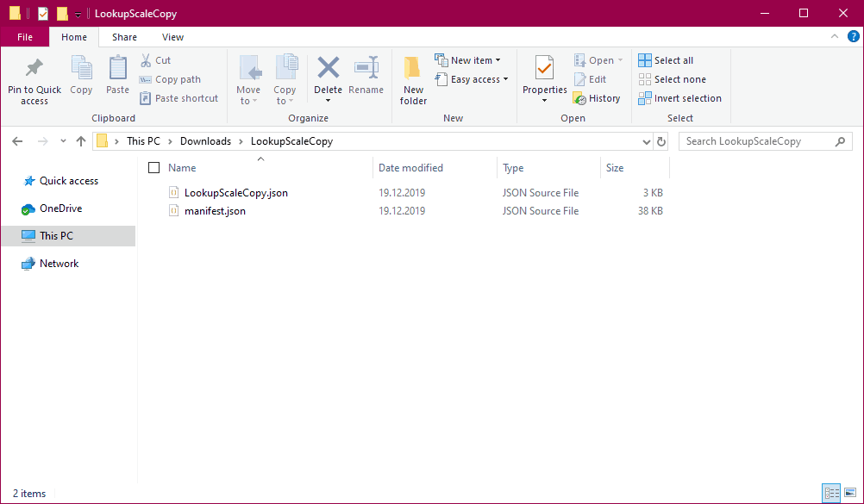Go up one folder level with the up arrow

(81, 141)
